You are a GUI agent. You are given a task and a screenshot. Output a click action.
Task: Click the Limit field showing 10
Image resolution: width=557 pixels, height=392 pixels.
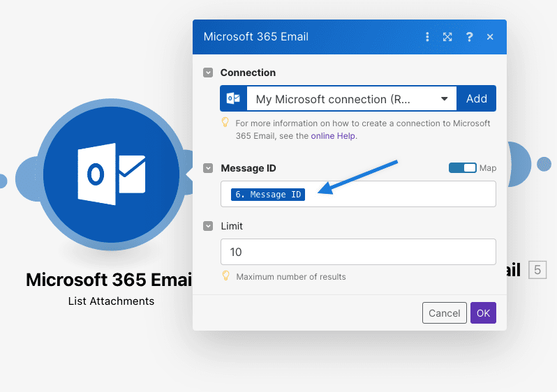(358, 252)
